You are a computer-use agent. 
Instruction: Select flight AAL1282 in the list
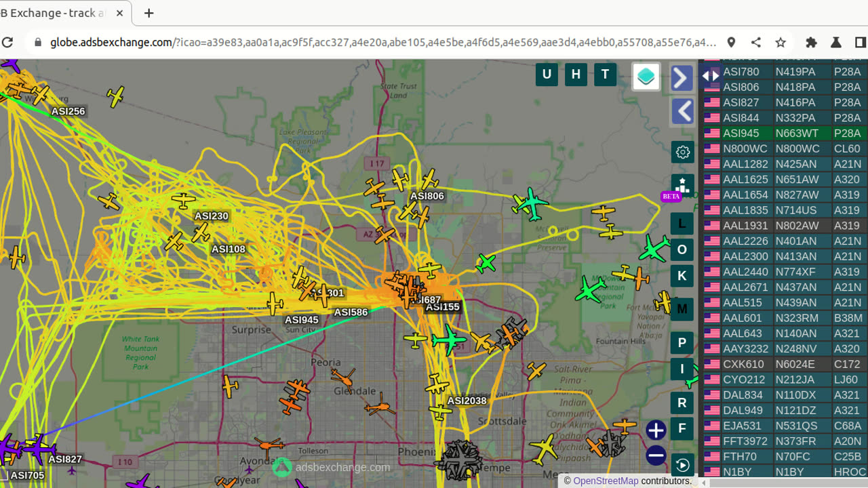tap(786, 164)
